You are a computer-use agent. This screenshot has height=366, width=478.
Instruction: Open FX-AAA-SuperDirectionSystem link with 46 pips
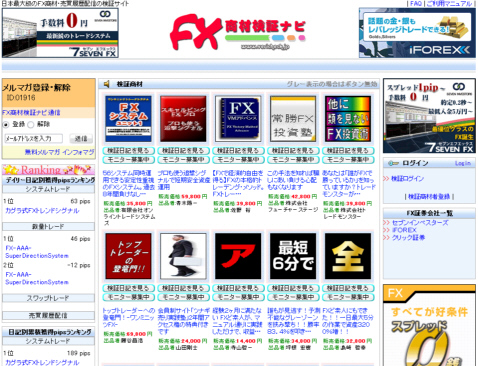pos(37,252)
